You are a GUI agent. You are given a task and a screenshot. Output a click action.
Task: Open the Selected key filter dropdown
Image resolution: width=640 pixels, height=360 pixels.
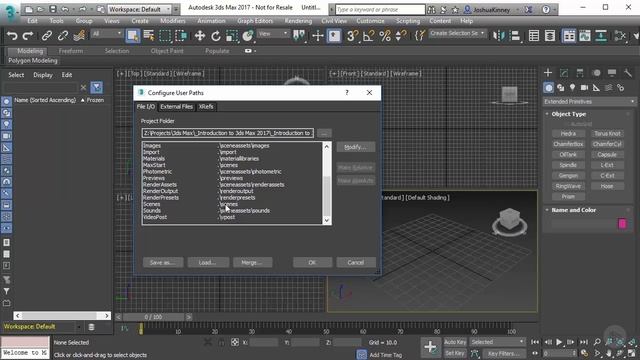click(x=497, y=342)
